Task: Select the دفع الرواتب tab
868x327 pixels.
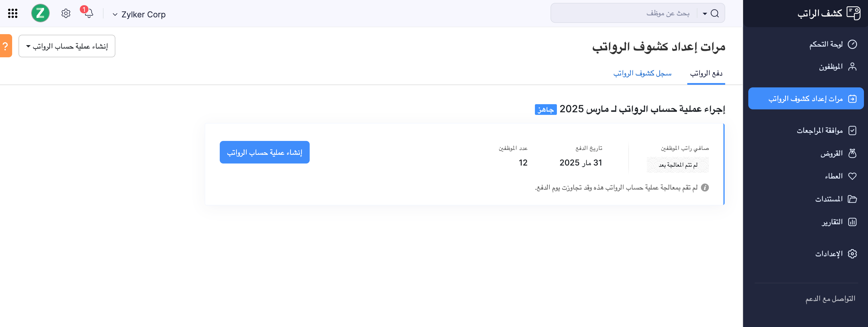Action: point(706,73)
